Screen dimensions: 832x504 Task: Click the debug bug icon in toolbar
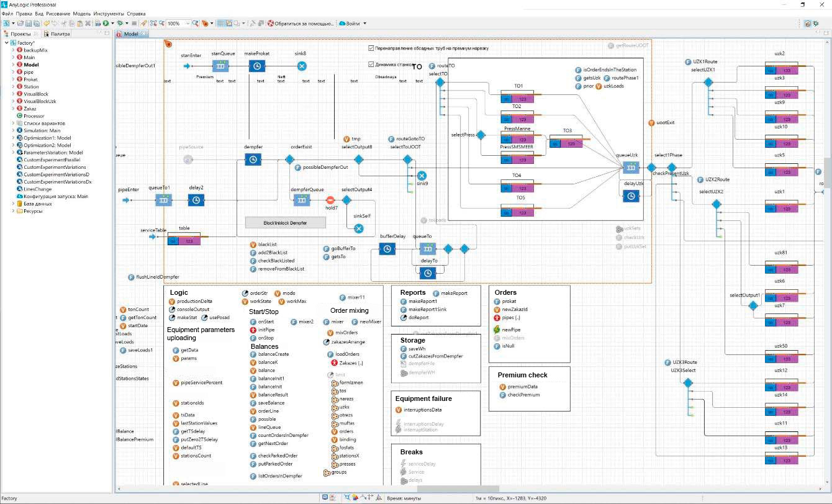tap(120, 24)
